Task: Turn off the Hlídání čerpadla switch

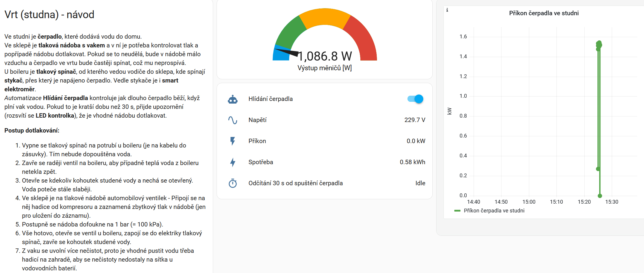Action: coord(415,99)
